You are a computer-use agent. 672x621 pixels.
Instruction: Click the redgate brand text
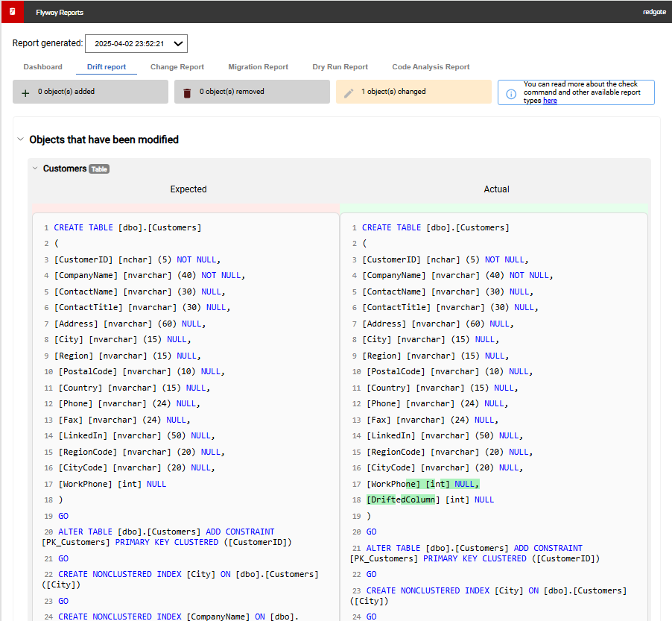(654, 13)
